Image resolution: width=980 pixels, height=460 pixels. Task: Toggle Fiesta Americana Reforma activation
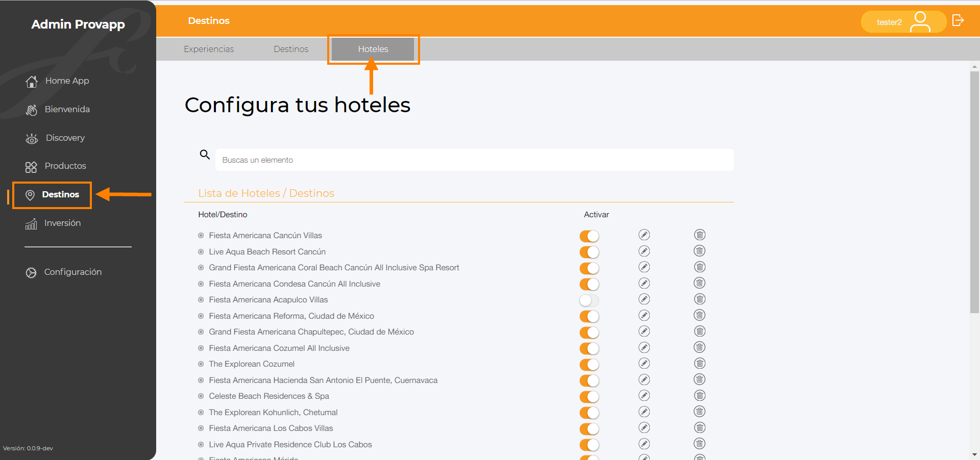tap(589, 316)
